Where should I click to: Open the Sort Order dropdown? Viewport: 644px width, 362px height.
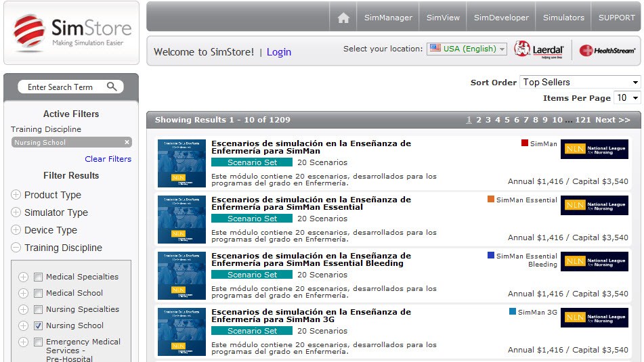point(580,82)
